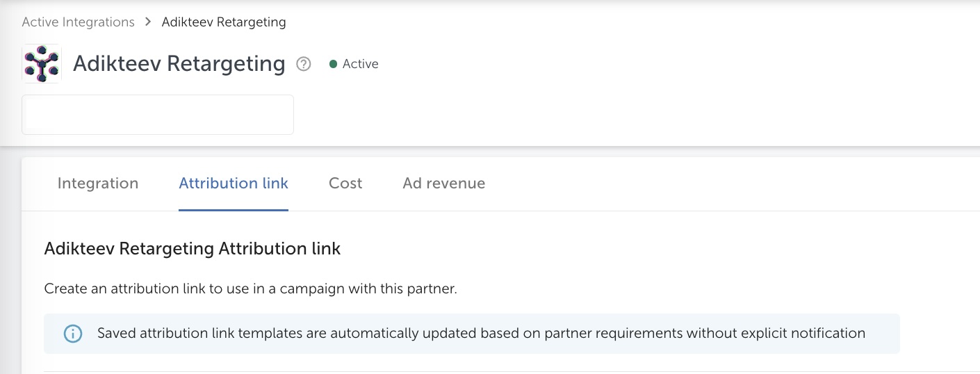Click the Active Integrations breadcrumb link

click(x=78, y=22)
